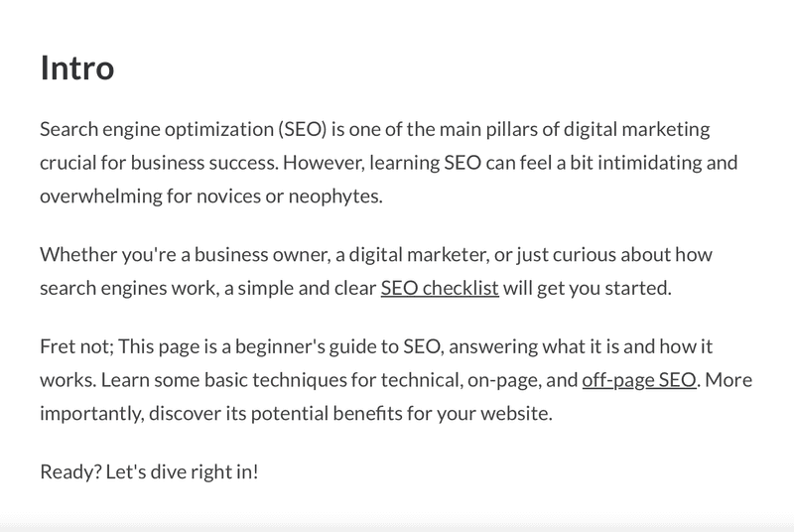
Task: Click the paragraph starting "Whether you're a business owner"
Action: (376, 271)
